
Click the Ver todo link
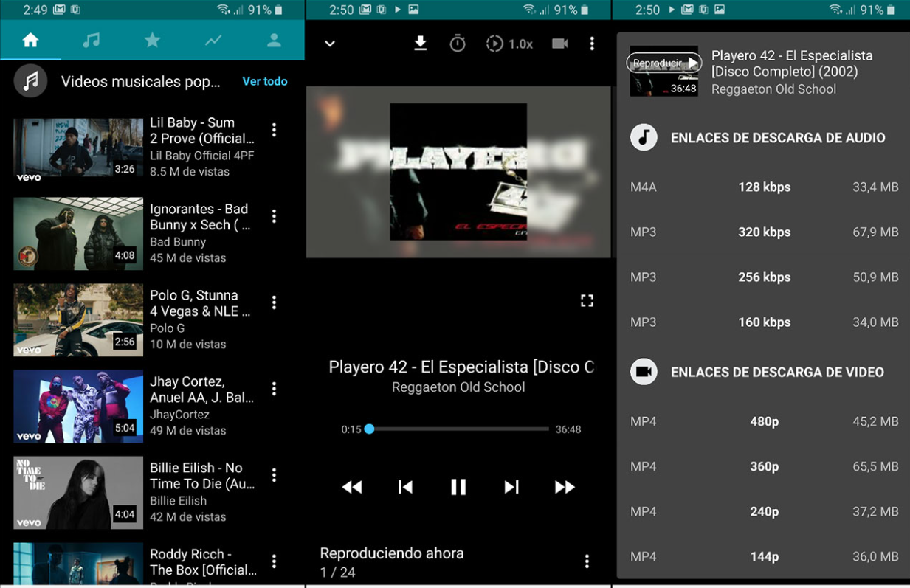pos(265,81)
